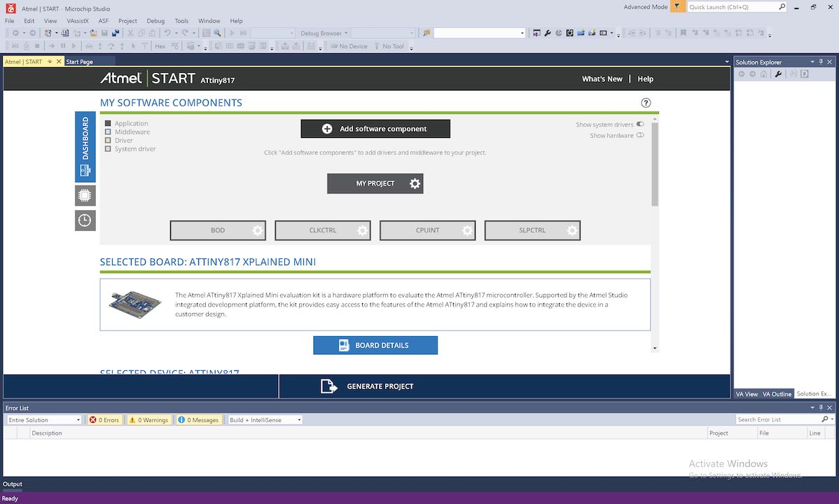Click the gear icon on BOD driver
Image resolution: width=839 pixels, height=504 pixels.
[x=257, y=230]
